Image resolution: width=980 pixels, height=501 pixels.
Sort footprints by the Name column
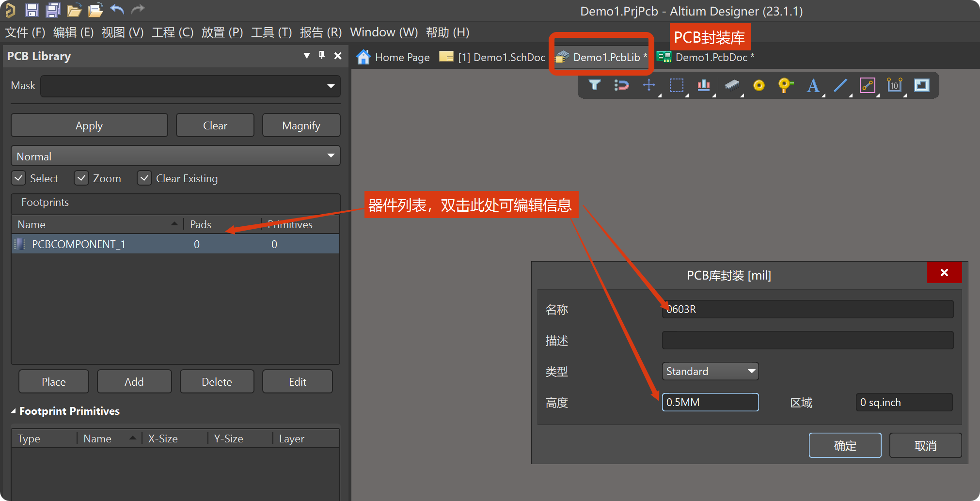(x=97, y=224)
